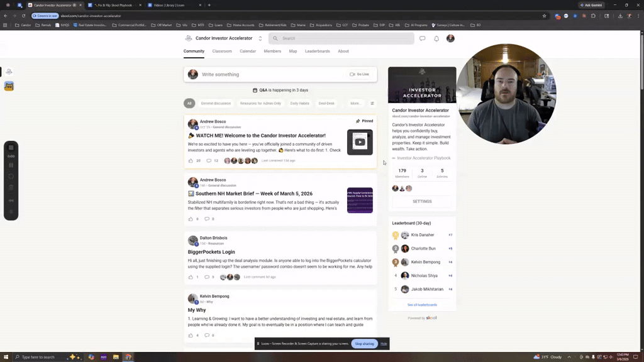View the 179 Members count

[x=402, y=173]
